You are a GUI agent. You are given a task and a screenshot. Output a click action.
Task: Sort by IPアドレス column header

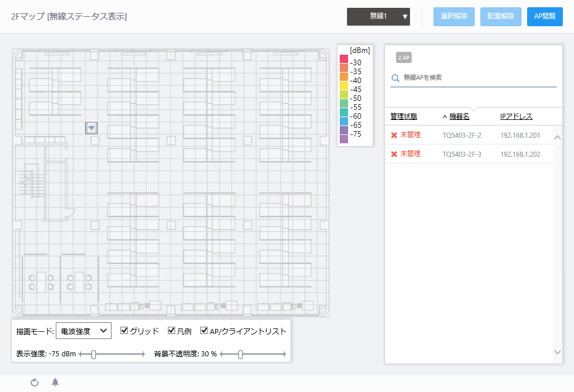[x=516, y=117]
